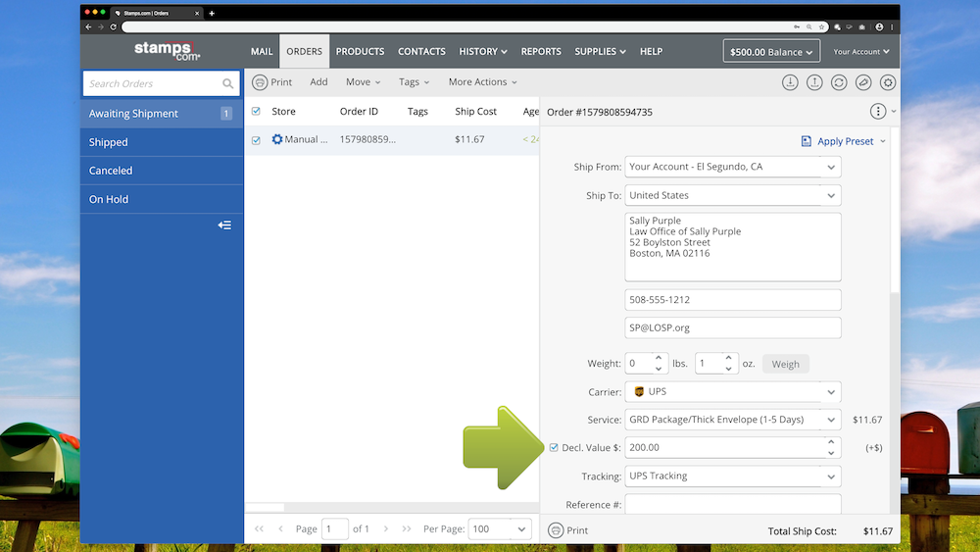
Task: Open the browser three-dot menu
Action: 891,26
